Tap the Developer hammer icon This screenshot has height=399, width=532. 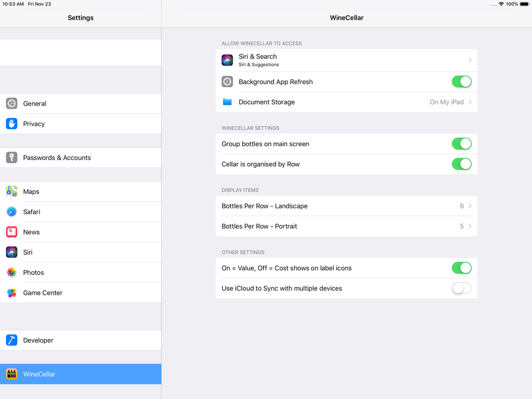12,340
